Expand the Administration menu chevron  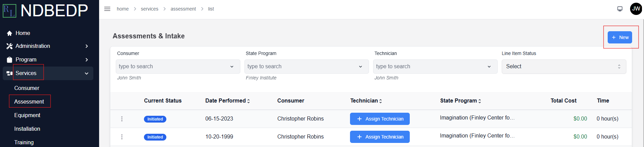[x=87, y=46]
